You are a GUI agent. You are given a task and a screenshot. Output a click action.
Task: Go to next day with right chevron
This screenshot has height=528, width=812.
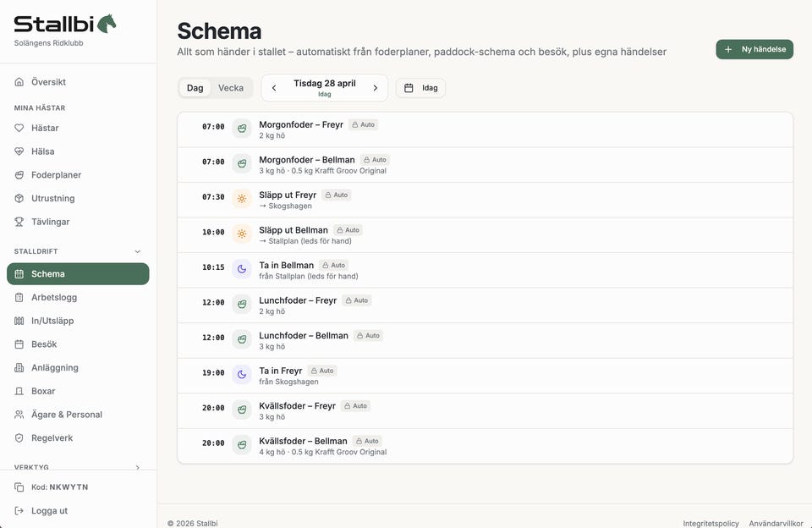tap(376, 88)
